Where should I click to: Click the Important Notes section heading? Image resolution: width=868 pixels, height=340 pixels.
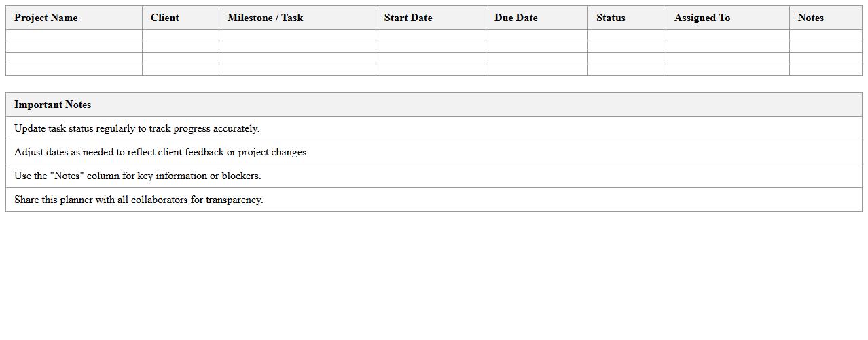[53, 105]
